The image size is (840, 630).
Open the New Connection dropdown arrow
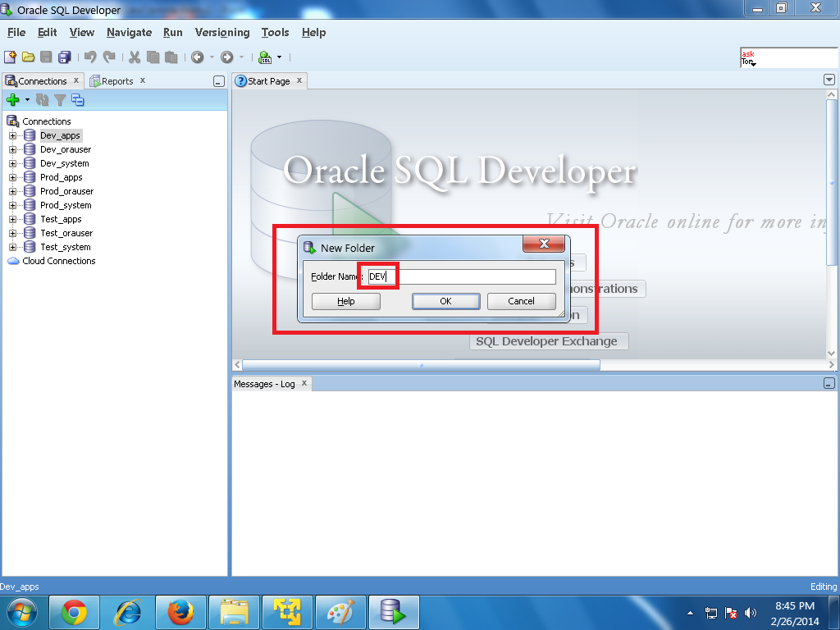pos(27,99)
